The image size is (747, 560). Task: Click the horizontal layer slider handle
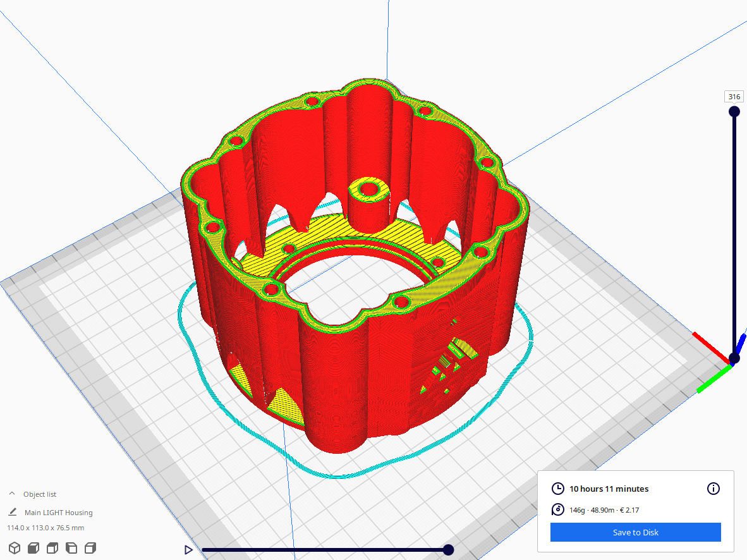pyautogui.click(x=449, y=550)
